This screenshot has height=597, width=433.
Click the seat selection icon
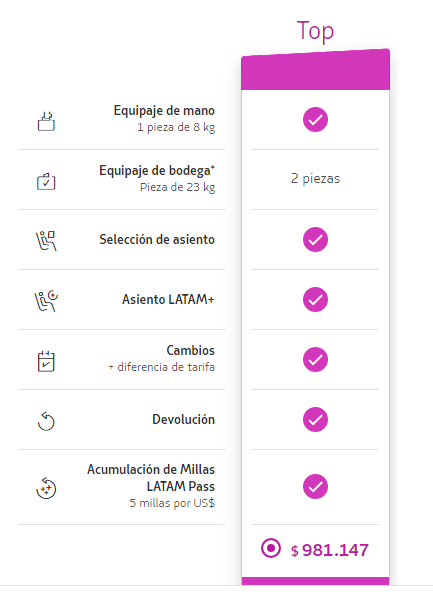[x=46, y=241]
